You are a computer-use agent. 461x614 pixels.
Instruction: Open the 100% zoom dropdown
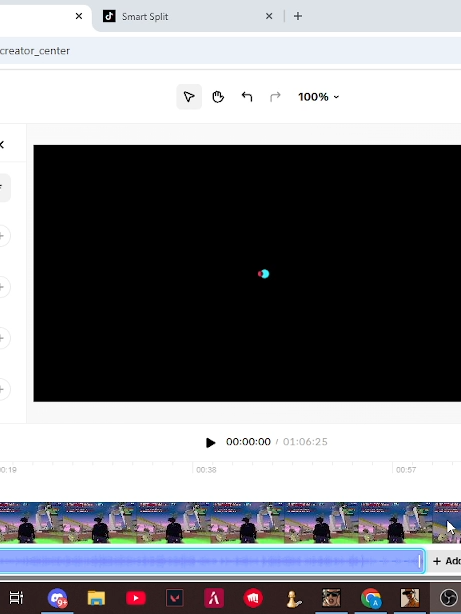pyautogui.click(x=318, y=97)
